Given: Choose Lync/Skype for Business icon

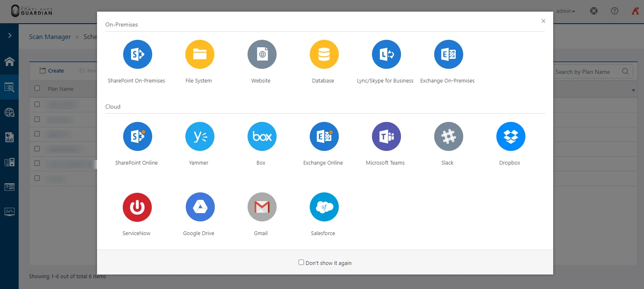Looking at the screenshot, I should click(x=386, y=54).
